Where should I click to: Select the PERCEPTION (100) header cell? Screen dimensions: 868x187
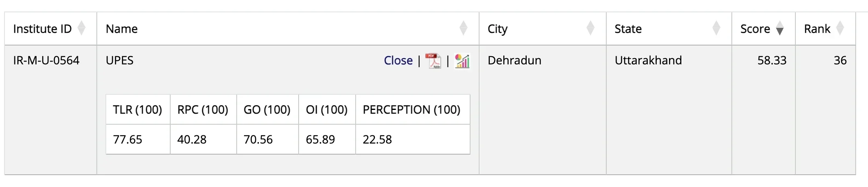pos(413,109)
